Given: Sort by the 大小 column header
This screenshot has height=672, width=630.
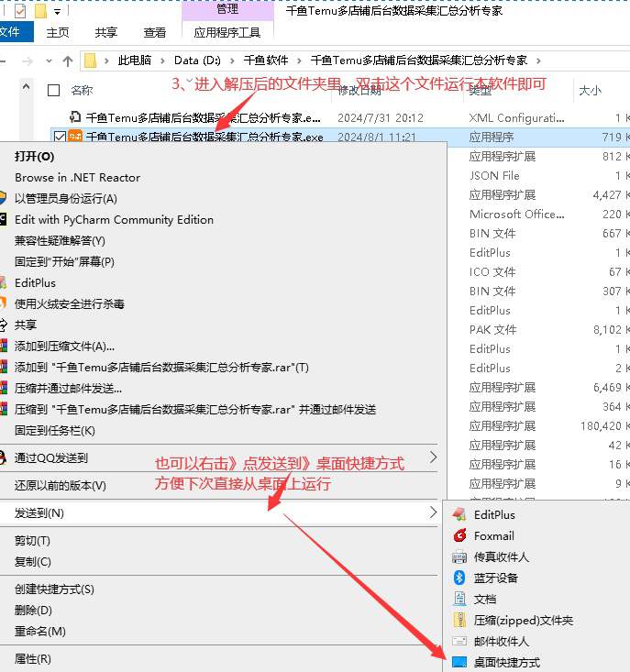Looking at the screenshot, I should 591,91.
